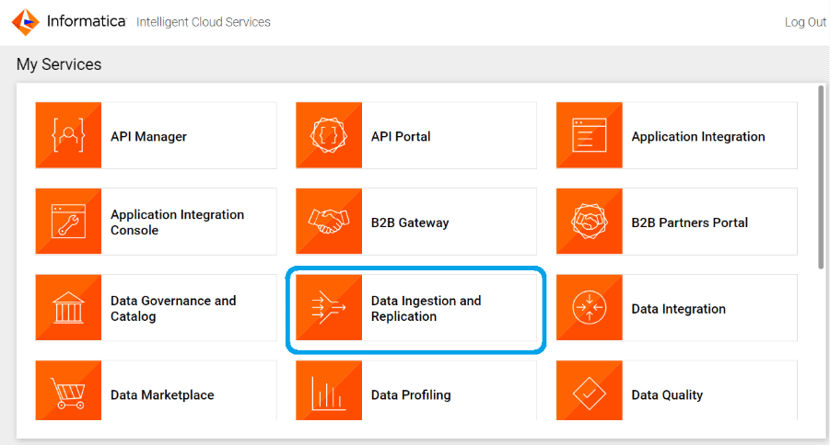Viewport: 830px width, 445px height.
Task: Click the Informatica logo
Action: [69, 22]
